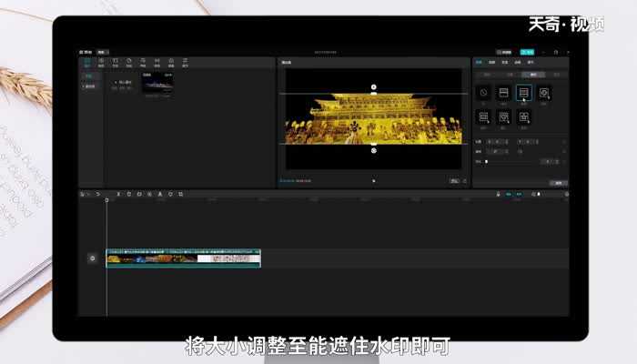Image resolution: width=637 pixels, height=364 pixels.
Task: Select the star-shaped mask icon
Action: [x=523, y=117]
